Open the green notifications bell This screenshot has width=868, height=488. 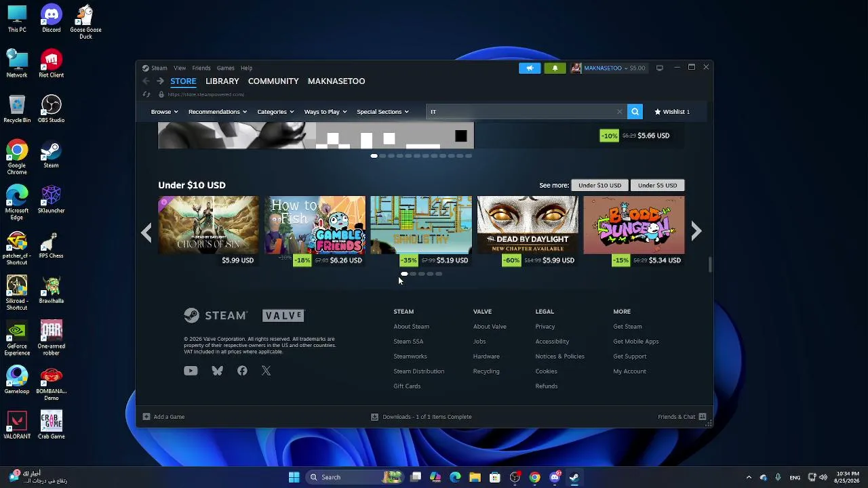(555, 68)
